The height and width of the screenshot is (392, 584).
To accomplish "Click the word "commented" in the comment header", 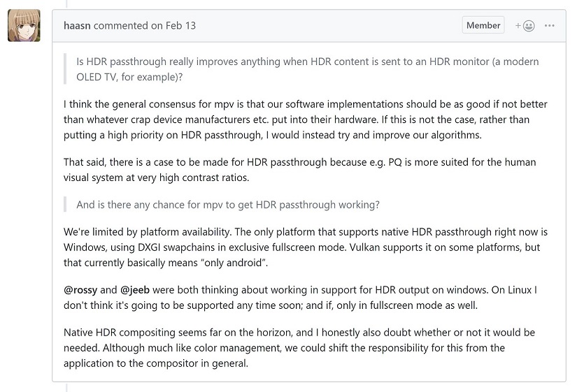I will [x=121, y=26].
